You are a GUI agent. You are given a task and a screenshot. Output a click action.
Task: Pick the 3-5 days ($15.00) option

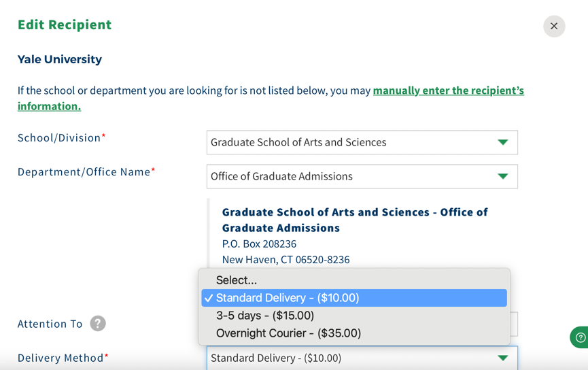[x=265, y=316]
